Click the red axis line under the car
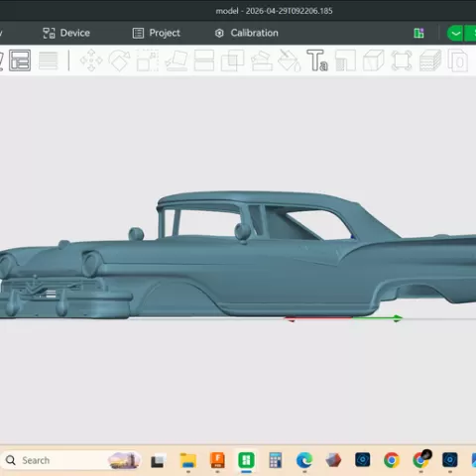 (x=319, y=318)
